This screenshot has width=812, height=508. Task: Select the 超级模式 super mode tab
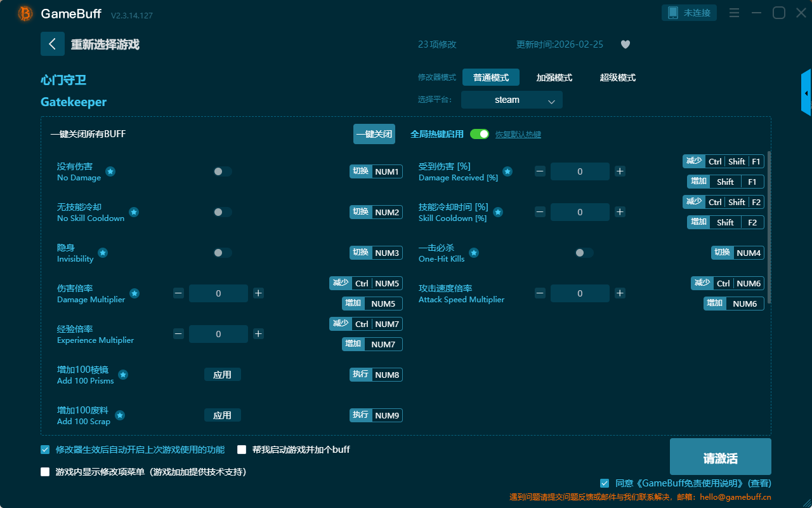[x=617, y=77]
